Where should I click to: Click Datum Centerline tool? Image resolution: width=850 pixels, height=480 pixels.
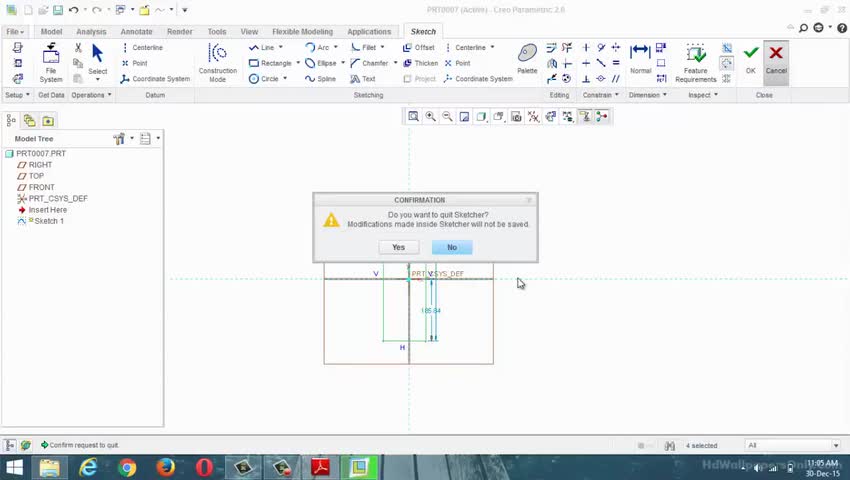click(142, 48)
